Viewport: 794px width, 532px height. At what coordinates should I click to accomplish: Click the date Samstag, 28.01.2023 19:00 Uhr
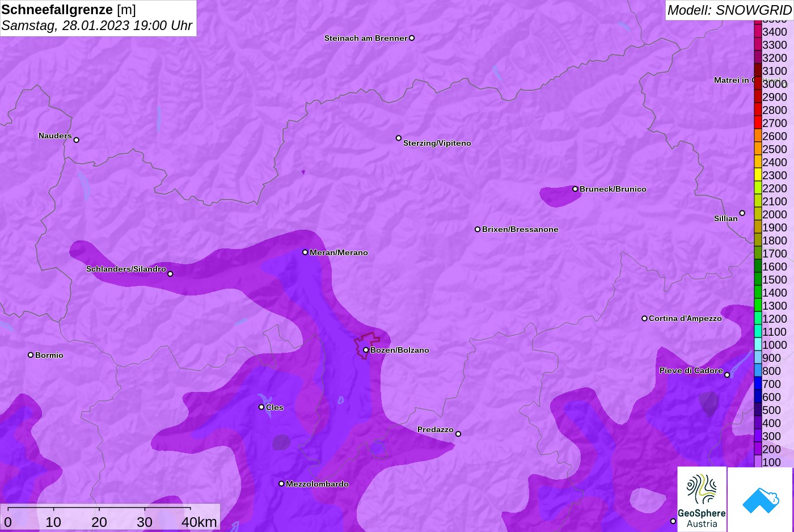point(97,26)
